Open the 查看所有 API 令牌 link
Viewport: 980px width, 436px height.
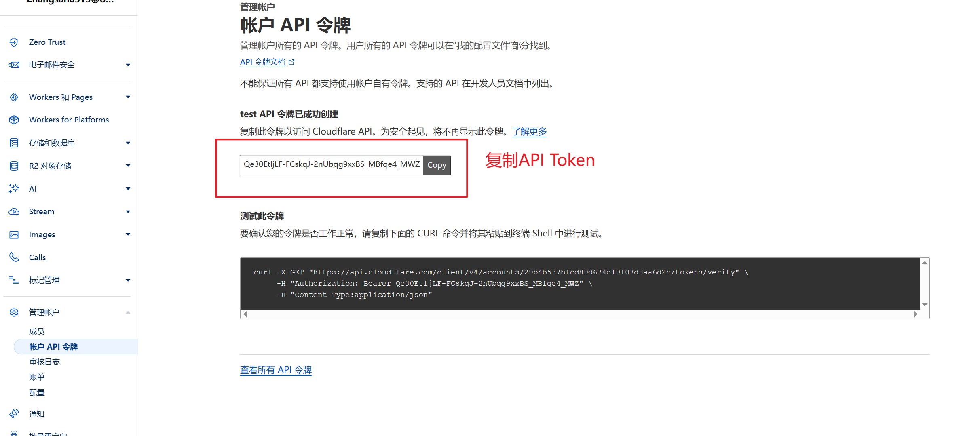276,370
